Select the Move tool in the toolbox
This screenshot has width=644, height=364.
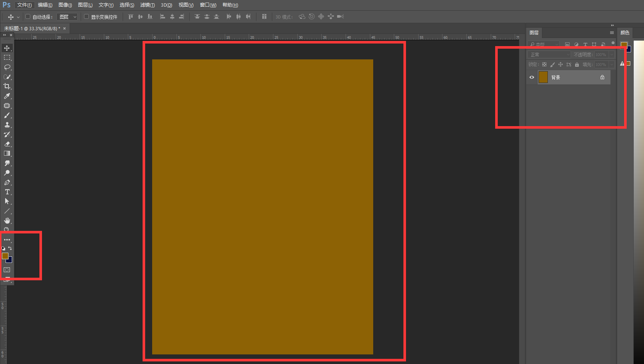[x=7, y=48]
